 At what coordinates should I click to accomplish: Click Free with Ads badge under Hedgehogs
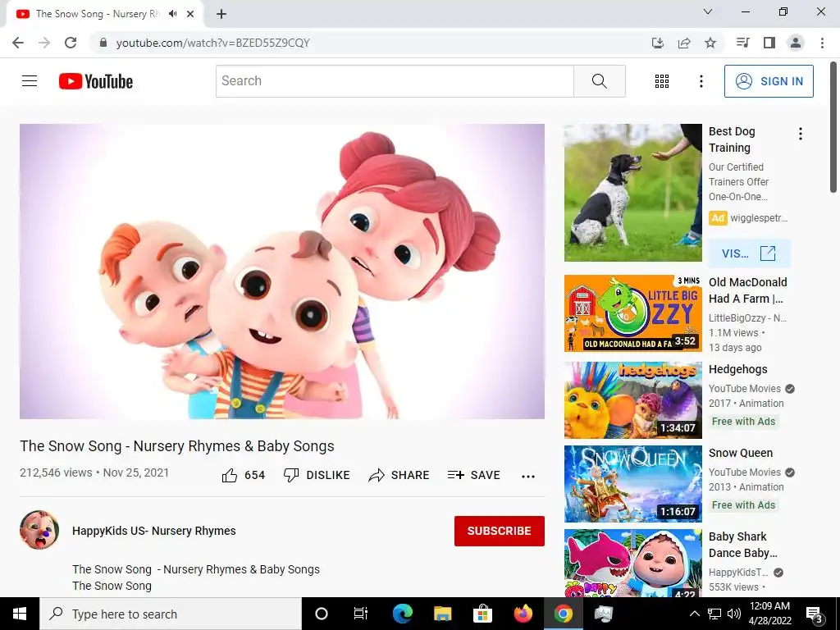743,422
